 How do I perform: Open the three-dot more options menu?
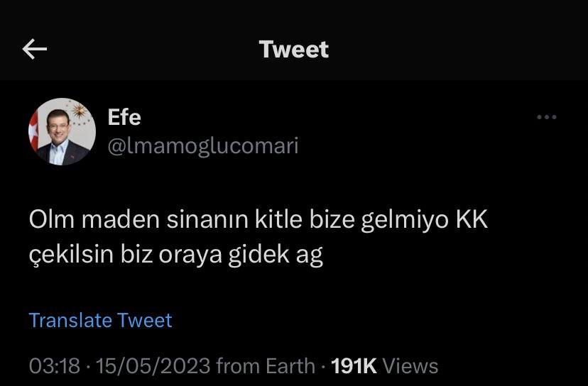[x=546, y=117]
